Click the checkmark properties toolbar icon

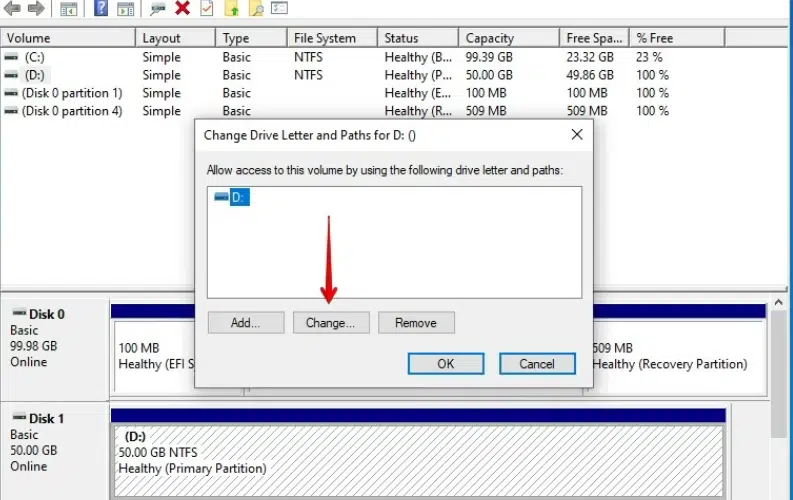(206, 9)
